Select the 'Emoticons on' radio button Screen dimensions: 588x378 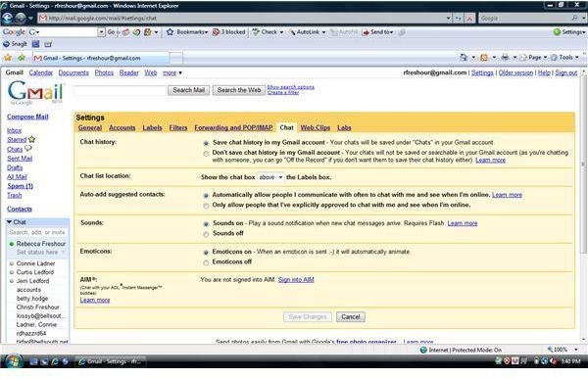[x=206, y=252]
